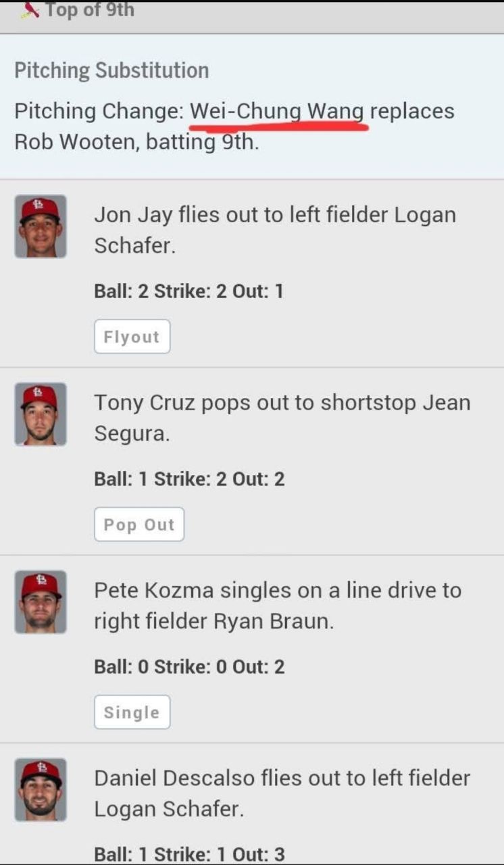Tap the Ball 2 Strike 2 Out 1 count
The image size is (504, 865).
click(188, 291)
